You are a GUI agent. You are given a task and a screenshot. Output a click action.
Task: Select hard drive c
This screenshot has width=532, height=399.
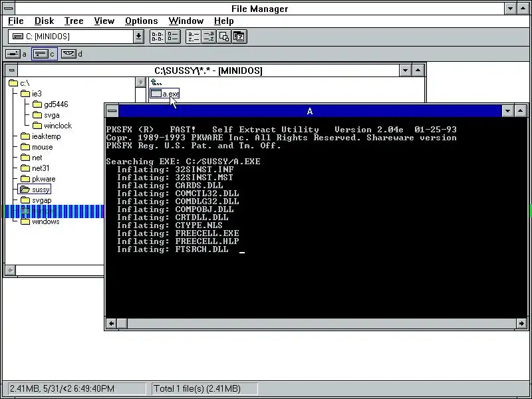pyautogui.click(x=44, y=54)
